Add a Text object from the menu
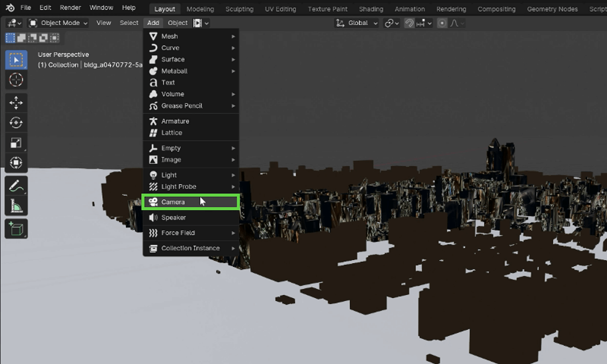607x364 pixels. pos(191,82)
